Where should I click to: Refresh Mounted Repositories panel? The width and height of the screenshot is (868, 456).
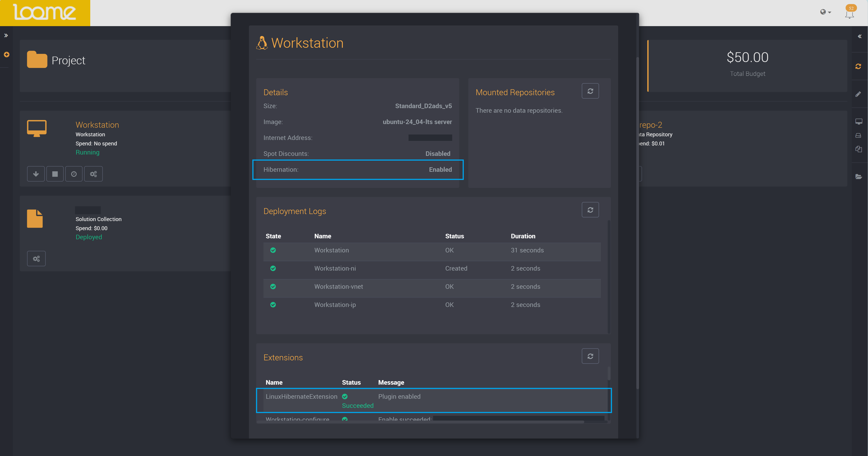coord(590,91)
